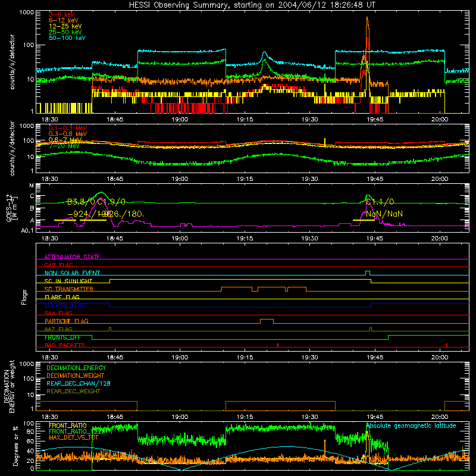The width and height of the screenshot is (476, 476).
Task: Click the C1.9/0 flare annotation
Action: [111, 202]
